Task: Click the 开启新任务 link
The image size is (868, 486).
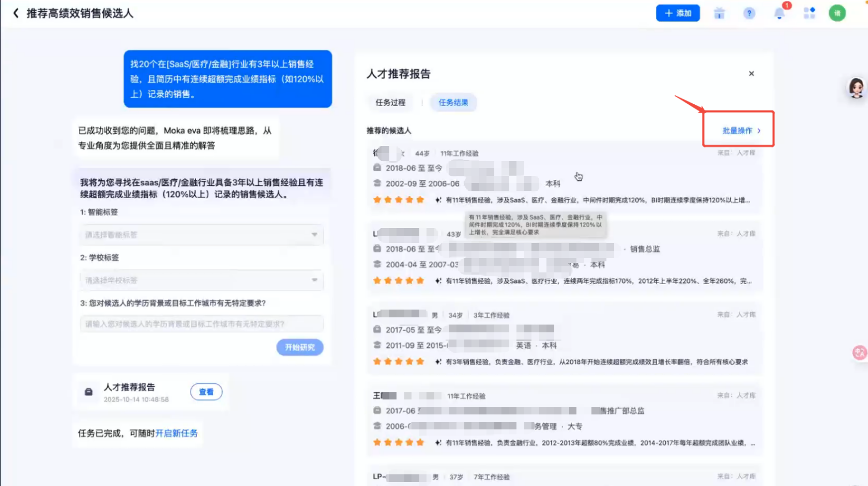Action: point(177,433)
